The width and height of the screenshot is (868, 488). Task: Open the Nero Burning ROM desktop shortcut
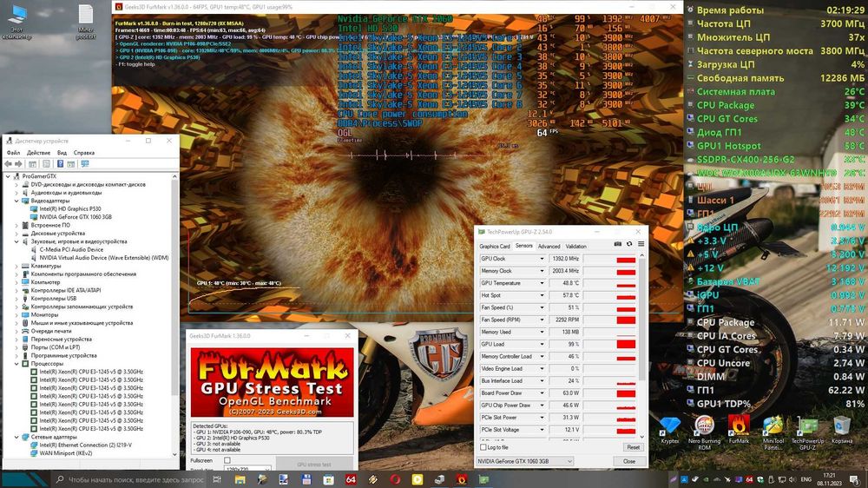pos(704,432)
